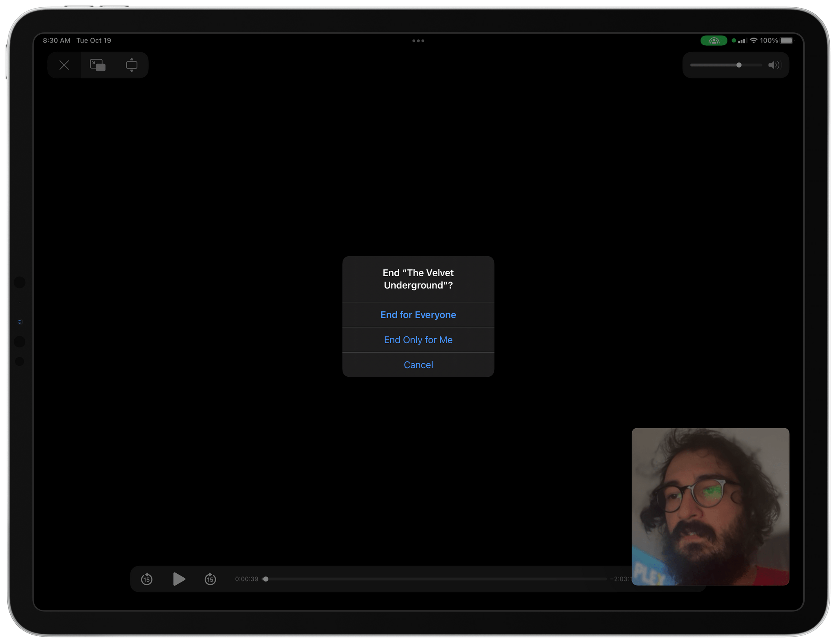Toggle the screen fill aspect icon
This screenshot has width=837, height=644.
132,65
